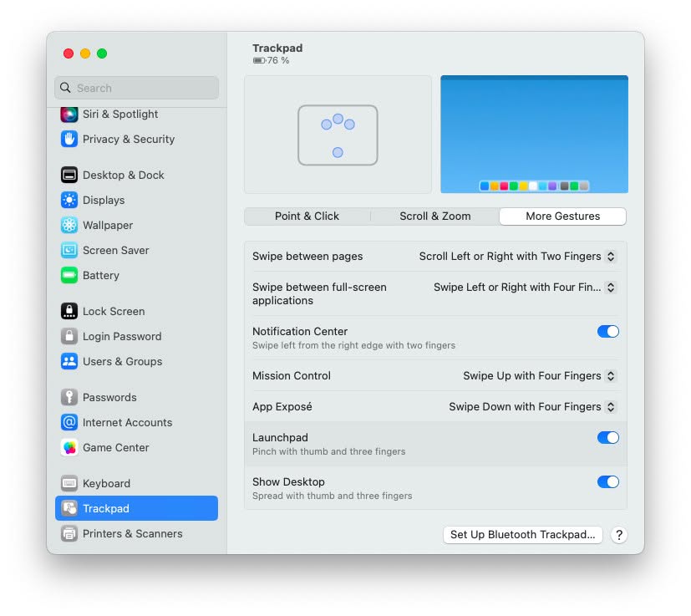Viewport: 691px width, 616px height.
Task: Open the Users & Groups icon
Action: [x=69, y=362]
